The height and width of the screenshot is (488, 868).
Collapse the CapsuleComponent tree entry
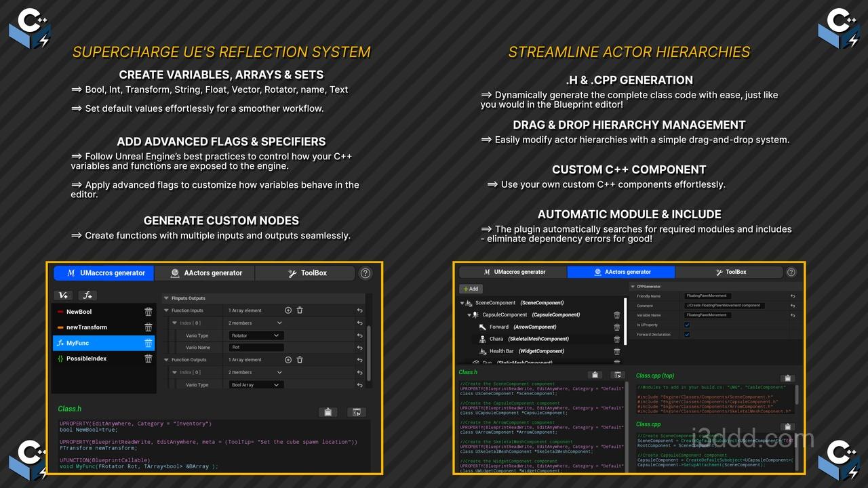(x=468, y=314)
